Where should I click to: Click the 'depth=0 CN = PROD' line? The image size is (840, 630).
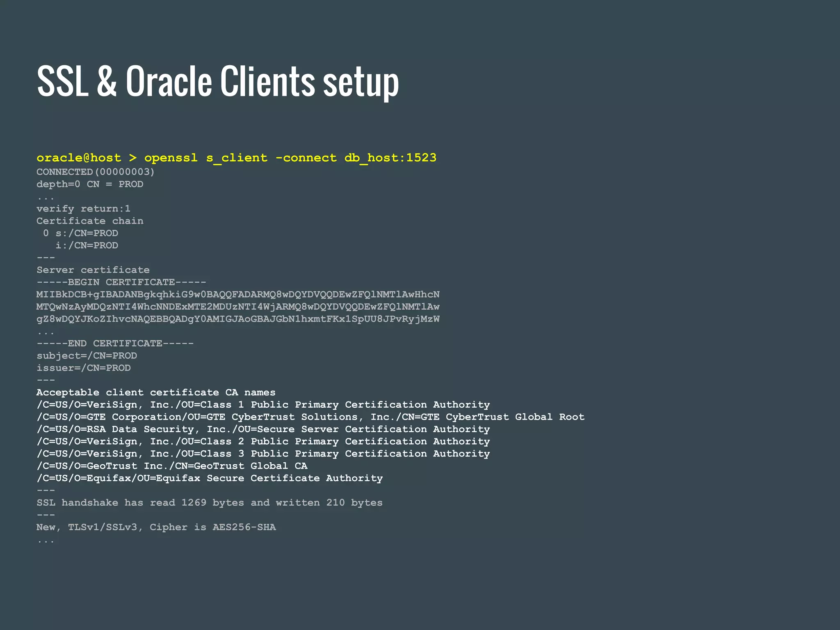90,184
